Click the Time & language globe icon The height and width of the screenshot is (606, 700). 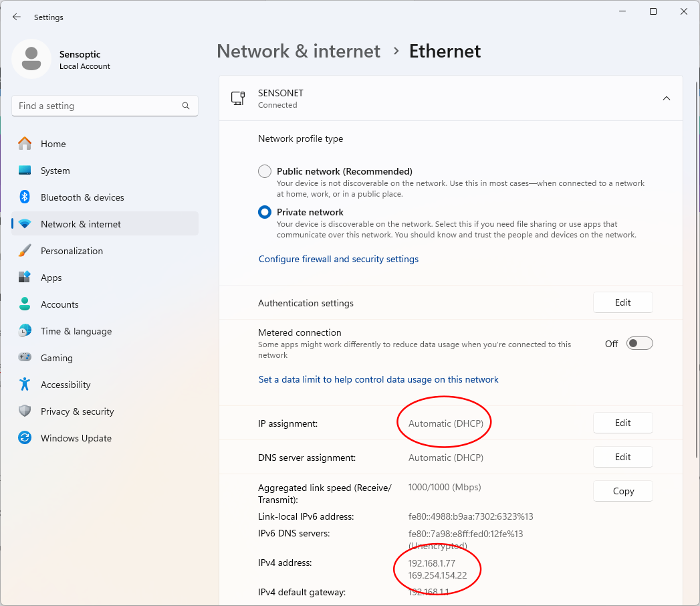point(25,331)
